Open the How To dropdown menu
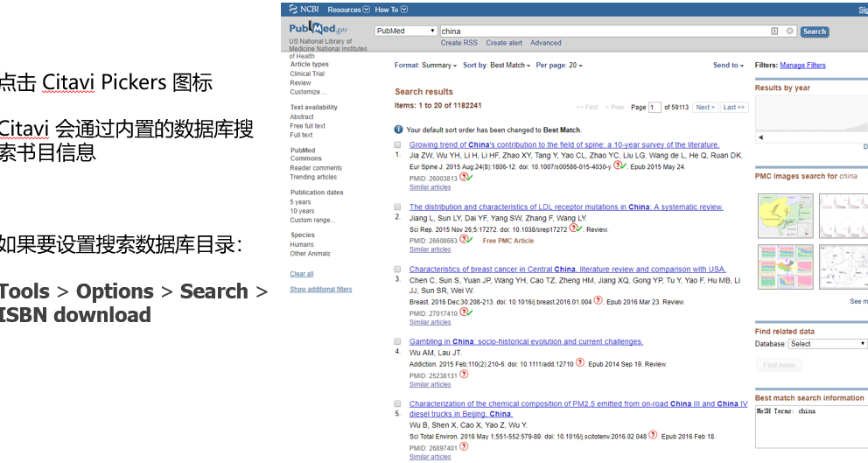The width and height of the screenshot is (868, 463). [x=391, y=10]
